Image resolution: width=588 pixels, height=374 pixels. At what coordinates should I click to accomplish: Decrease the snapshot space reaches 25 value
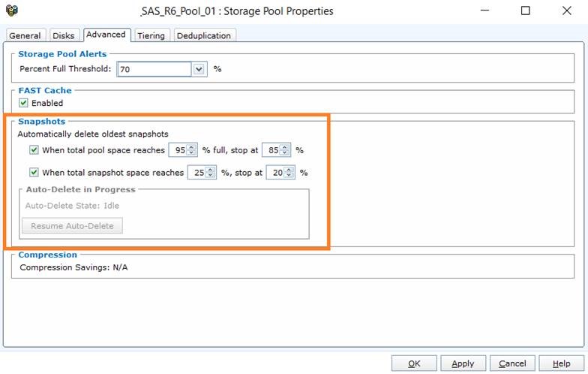(210, 175)
